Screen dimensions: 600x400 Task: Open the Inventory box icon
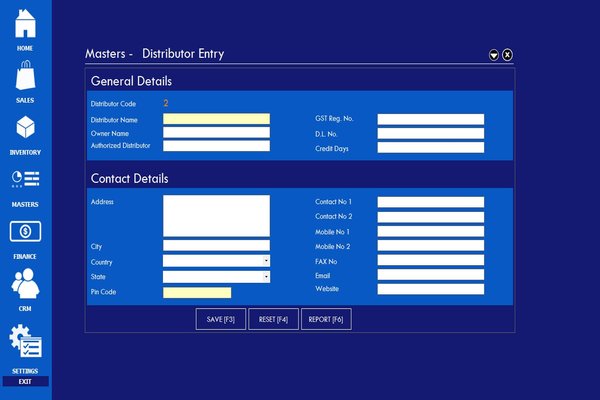point(25,127)
